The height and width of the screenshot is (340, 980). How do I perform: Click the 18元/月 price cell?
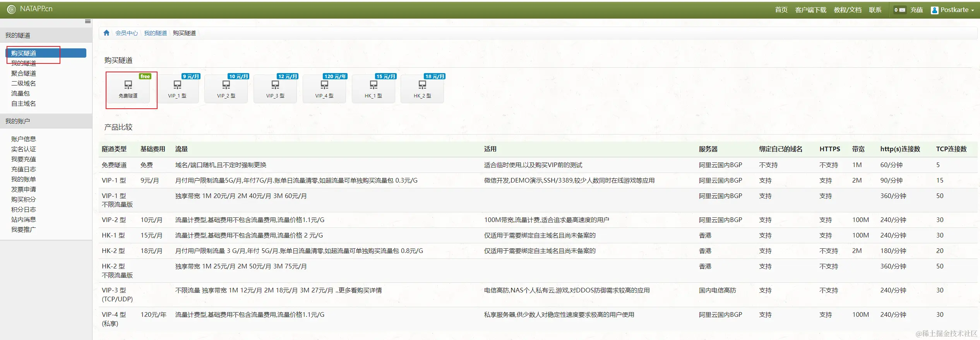tap(151, 251)
